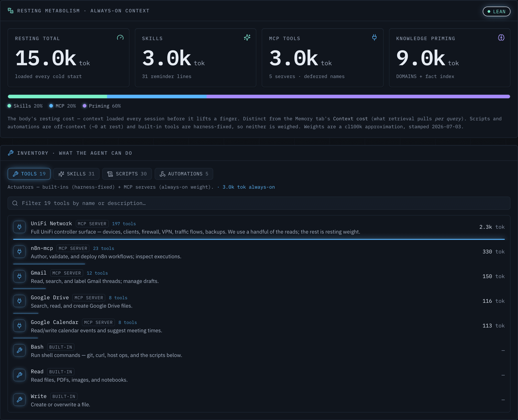Click the Google Calendar plug icon
Image resolution: width=518 pixels, height=420 pixels.
(20, 326)
